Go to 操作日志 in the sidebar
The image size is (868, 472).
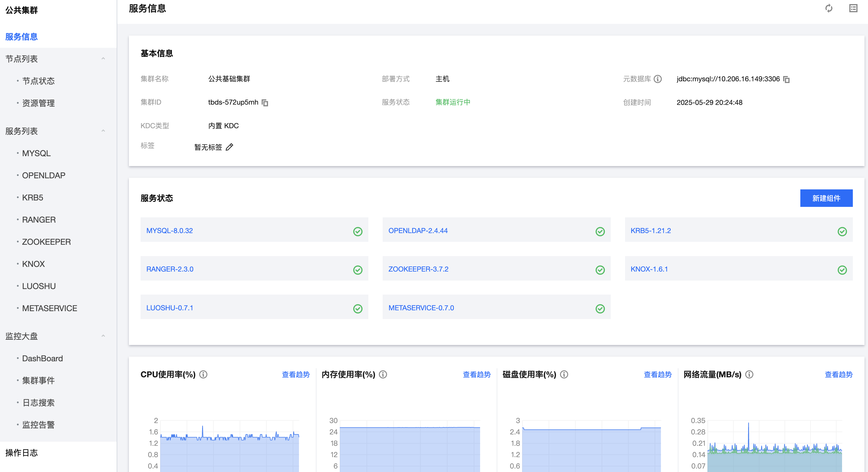[22, 453]
